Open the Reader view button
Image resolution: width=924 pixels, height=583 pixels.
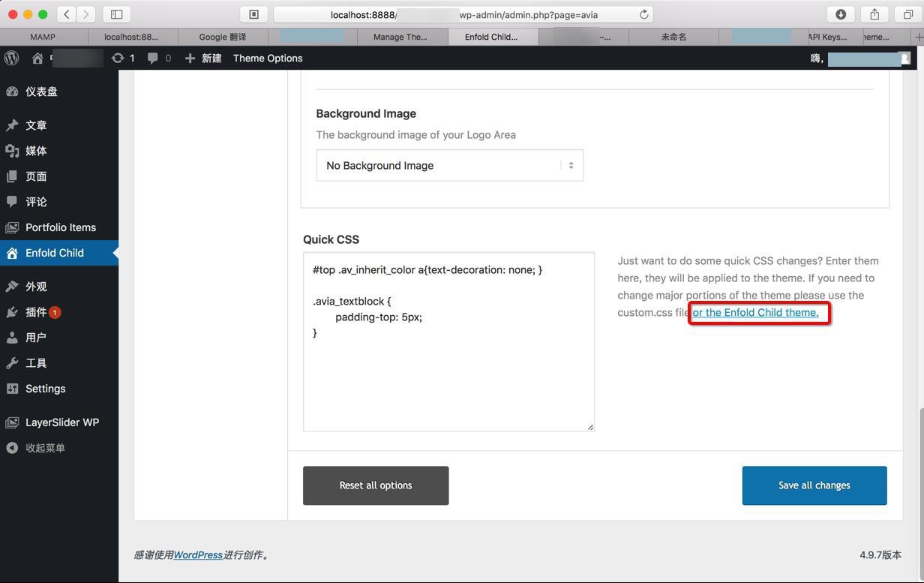click(x=253, y=14)
